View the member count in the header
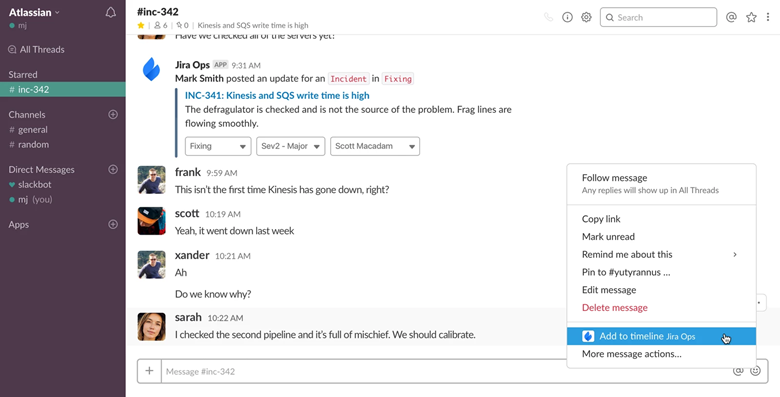This screenshot has width=780, height=397. [161, 25]
